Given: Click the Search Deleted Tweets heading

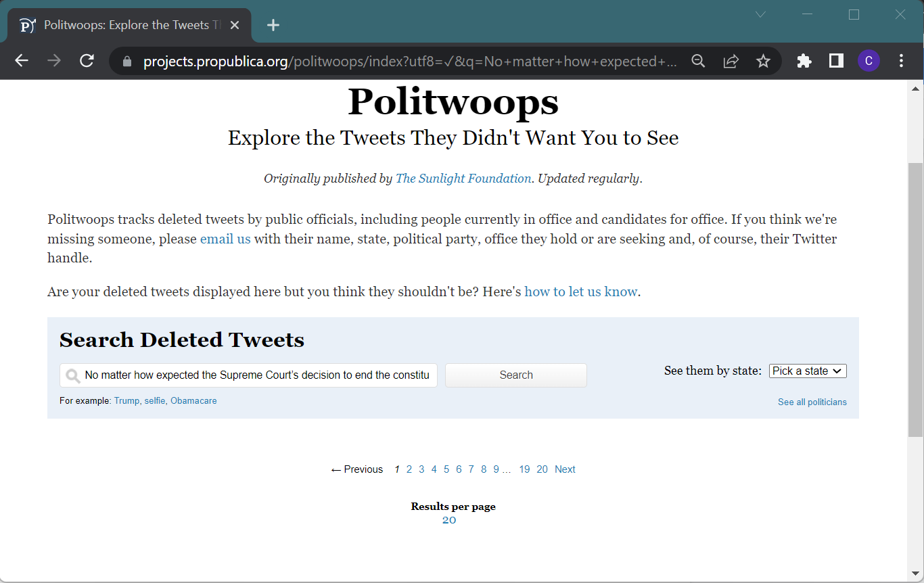Looking at the screenshot, I should pos(182,340).
